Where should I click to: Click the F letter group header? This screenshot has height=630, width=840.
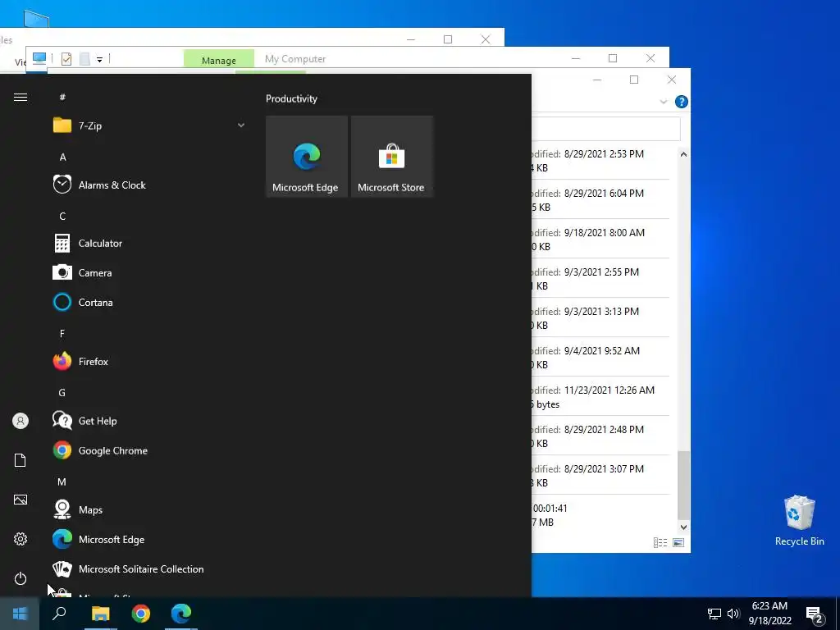(62, 334)
